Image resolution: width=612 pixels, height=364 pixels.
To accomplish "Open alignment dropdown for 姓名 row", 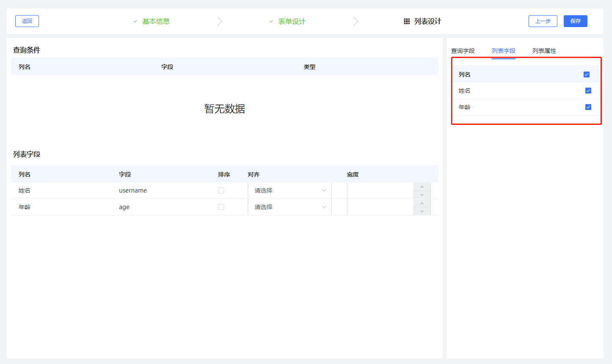I will [x=290, y=190].
